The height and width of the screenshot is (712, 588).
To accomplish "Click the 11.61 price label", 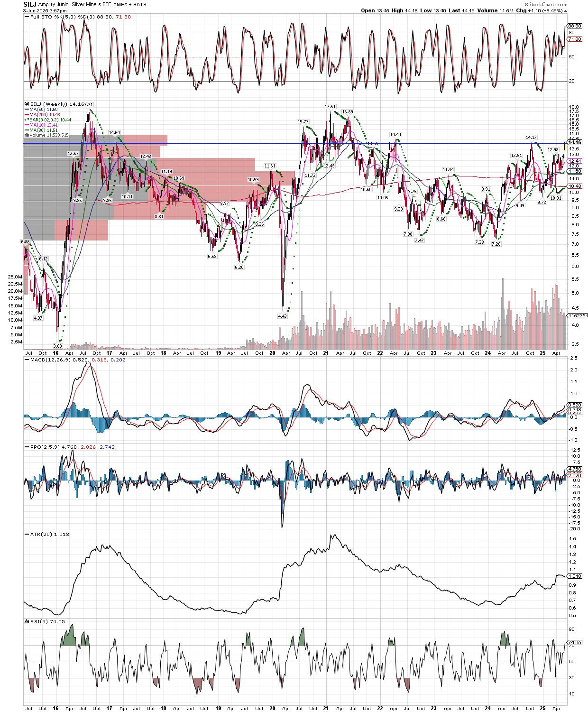I will point(270,166).
